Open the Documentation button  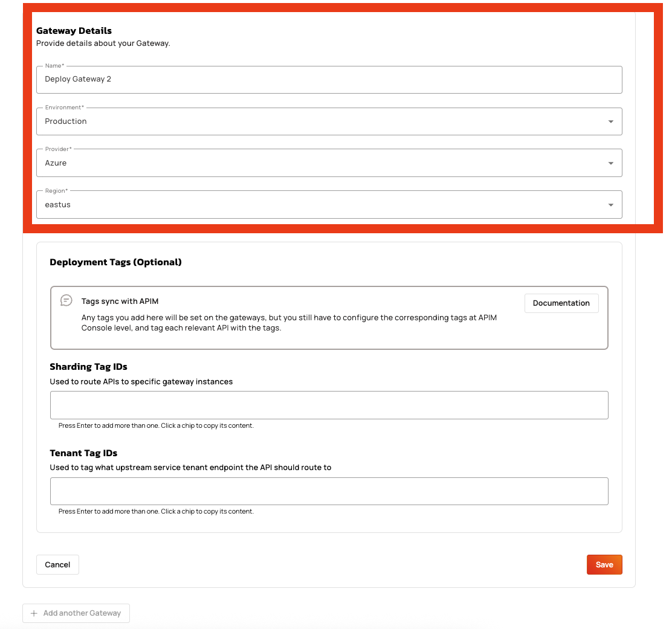point(561,303)
